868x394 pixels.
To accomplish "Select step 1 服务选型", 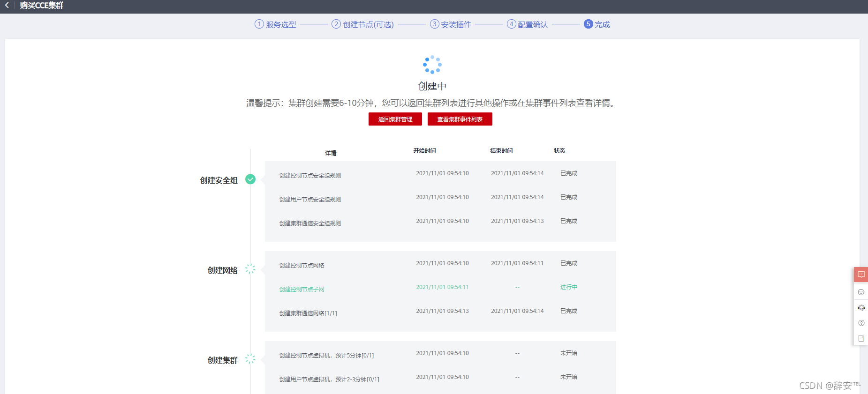I will coord(275,24).
